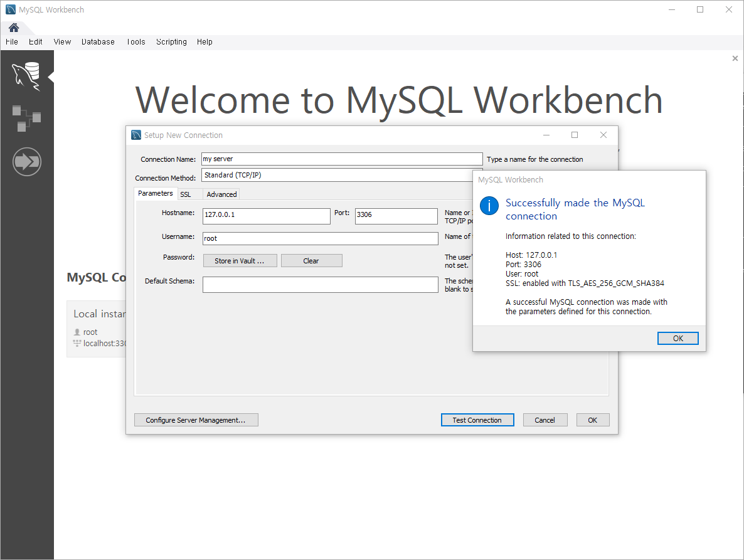744x560 pixels.
Task: Open the Database menu
Action: click(98, 42)
